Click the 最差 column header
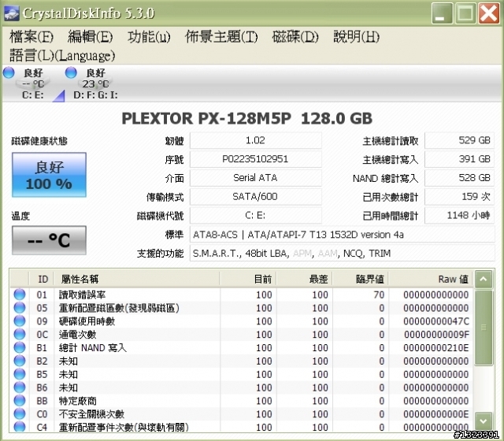 305,279
